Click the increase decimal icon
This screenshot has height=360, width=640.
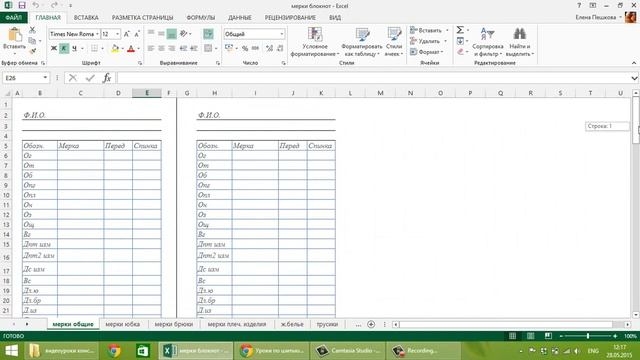(269, 48)
